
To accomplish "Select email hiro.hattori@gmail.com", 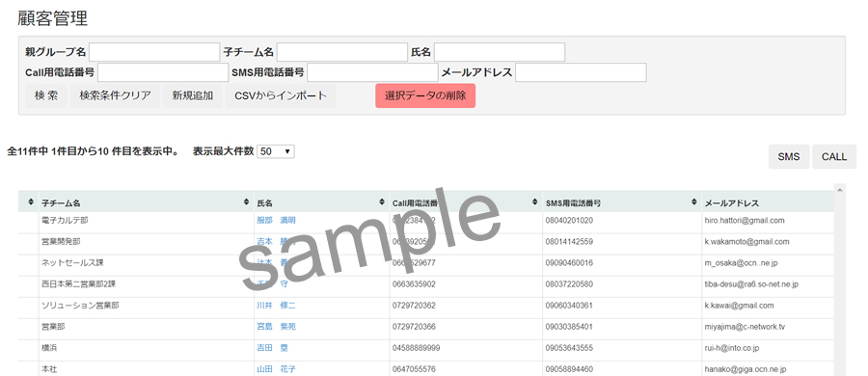I will 745,221.
